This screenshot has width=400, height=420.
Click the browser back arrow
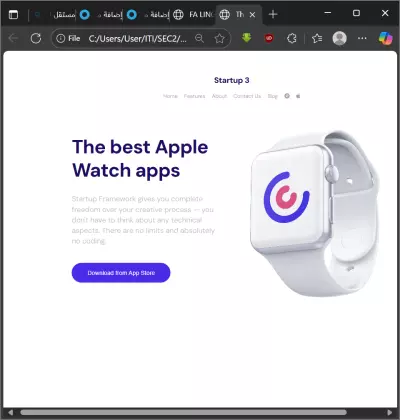click(x=13, y=39)
